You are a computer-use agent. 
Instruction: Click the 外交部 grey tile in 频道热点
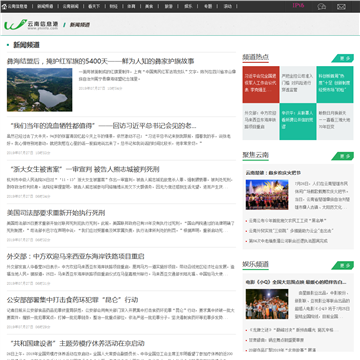(261, 122)
